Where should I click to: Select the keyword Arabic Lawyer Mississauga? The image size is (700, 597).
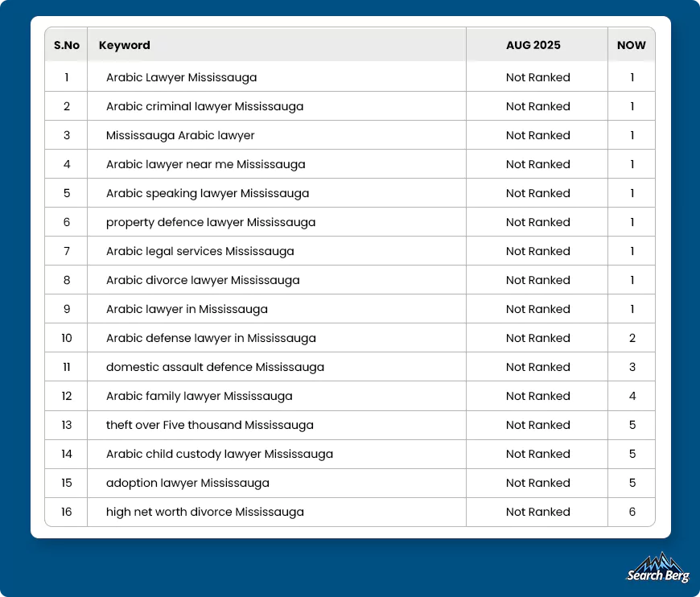click(x=179, y=77)
